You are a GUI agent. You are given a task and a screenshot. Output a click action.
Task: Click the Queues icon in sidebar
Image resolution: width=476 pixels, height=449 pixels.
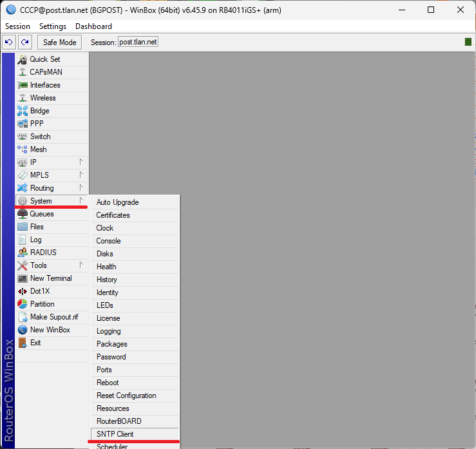pyautogui.click(x=23, y=214)
